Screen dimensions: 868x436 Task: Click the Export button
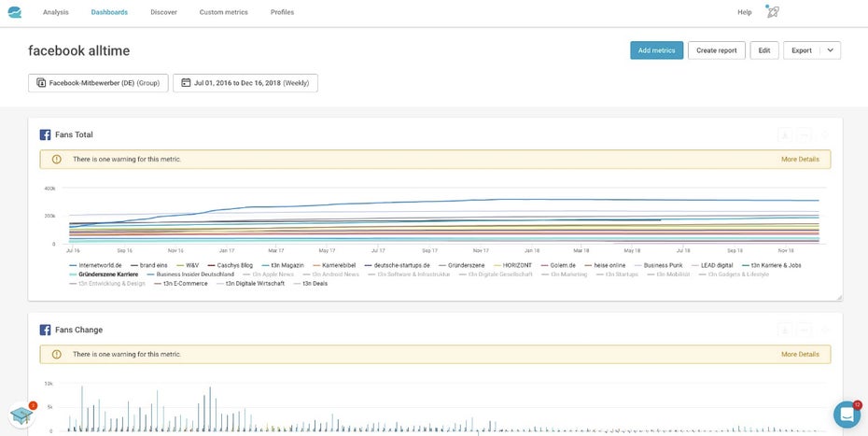(802, 50)
